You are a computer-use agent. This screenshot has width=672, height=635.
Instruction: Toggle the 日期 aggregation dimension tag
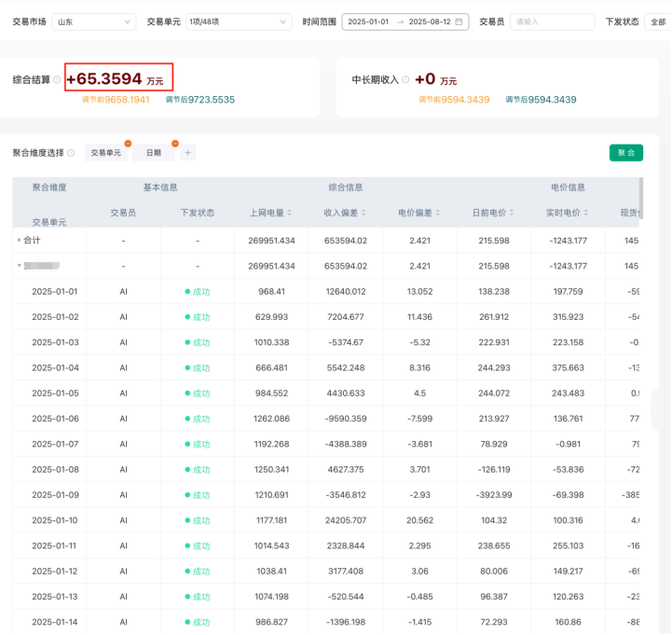click(154, 153)
